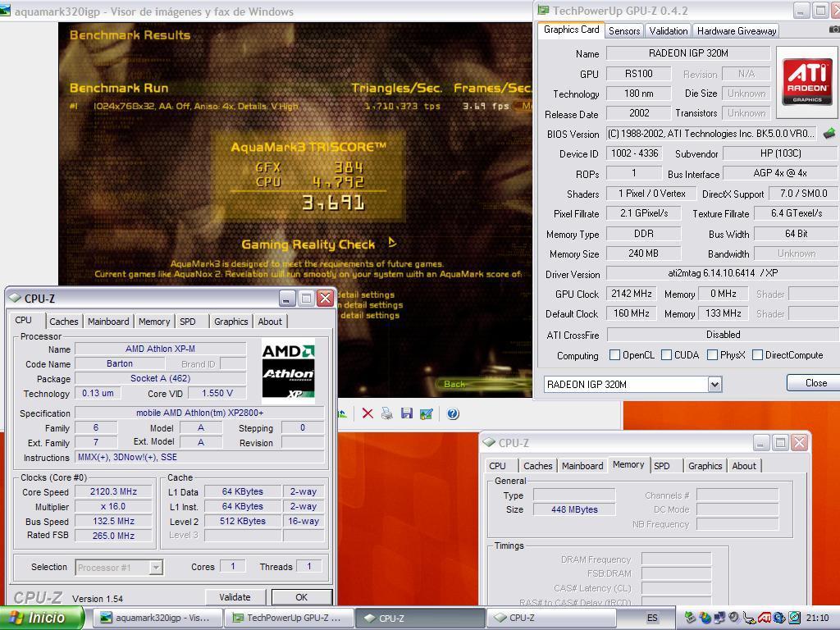Open help via blue question mark icon
840x630 pixels.
point(453,413)
